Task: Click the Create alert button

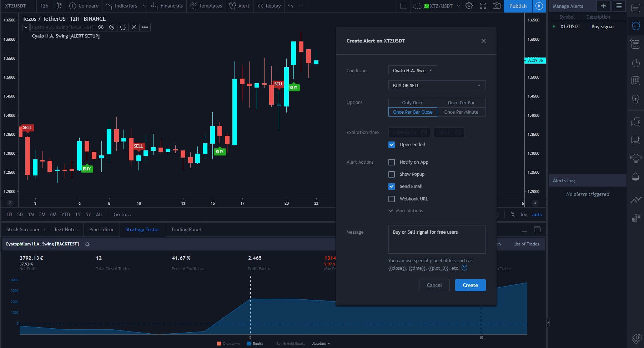Action: click(x=470, y=285)
